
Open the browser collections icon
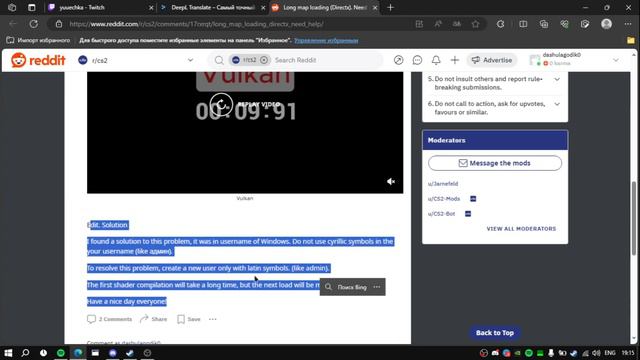click(544, 24)
